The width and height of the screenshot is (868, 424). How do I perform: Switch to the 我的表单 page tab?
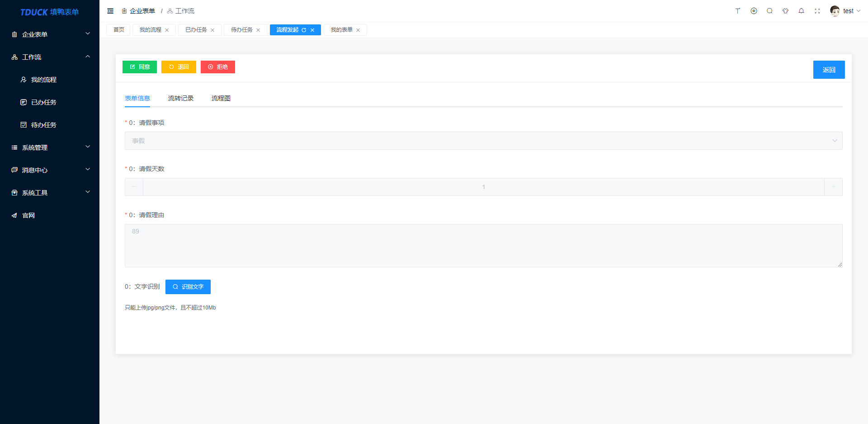341,30
